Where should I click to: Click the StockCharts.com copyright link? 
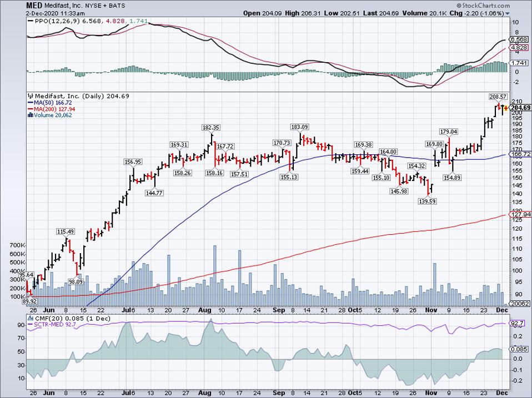point(483,6)
